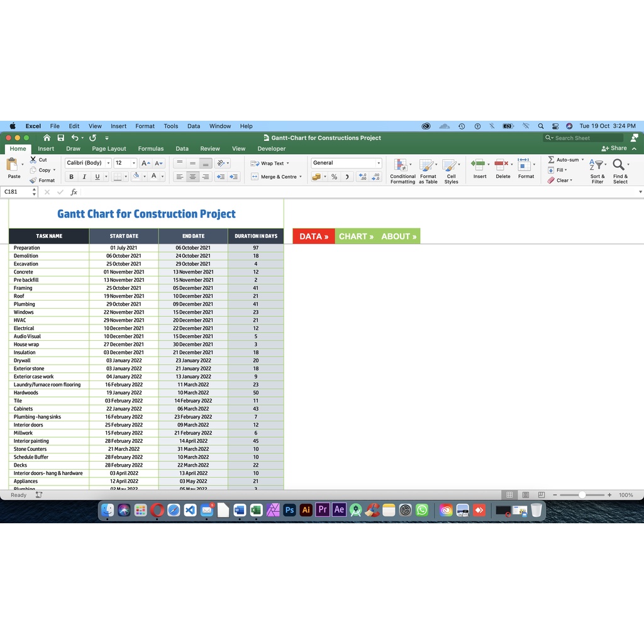Expand the borders dropdown arrow
Screen dimensions: 644x644
[126, 177]
